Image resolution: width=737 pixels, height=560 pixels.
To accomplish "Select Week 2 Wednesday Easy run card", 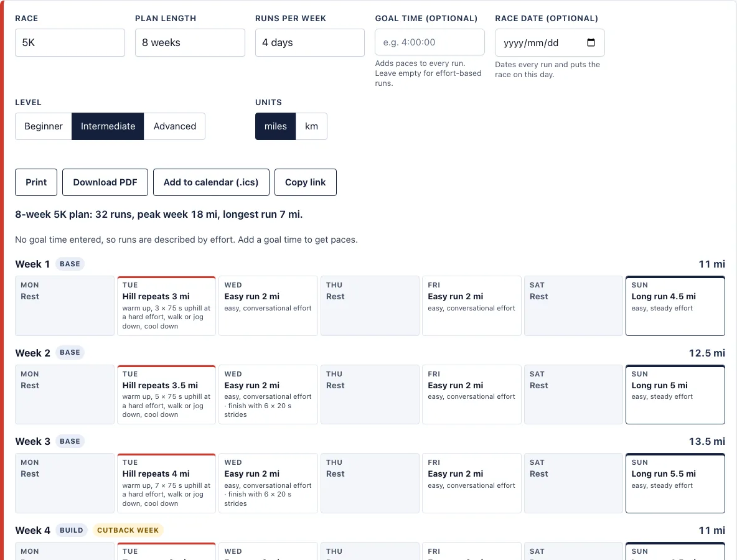I will (268, 394).
